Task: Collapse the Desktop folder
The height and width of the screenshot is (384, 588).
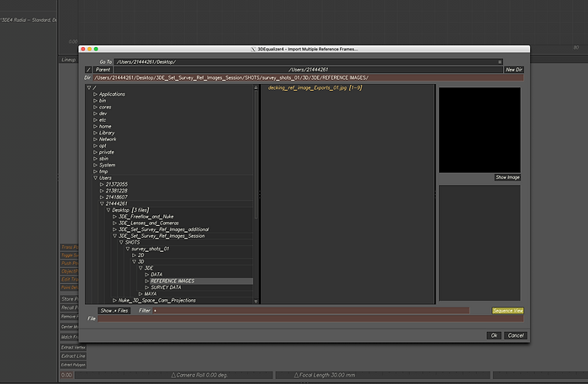Action: click(109, 210)
